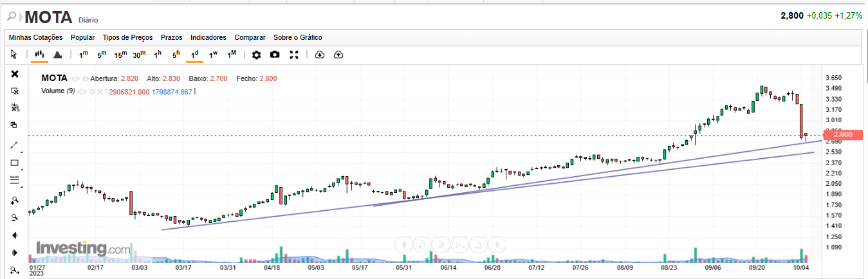Image resolution: width=868 pixels, height=279 pixels.
Task: Set interval to 30 minutes
Action: click(139, 55)
